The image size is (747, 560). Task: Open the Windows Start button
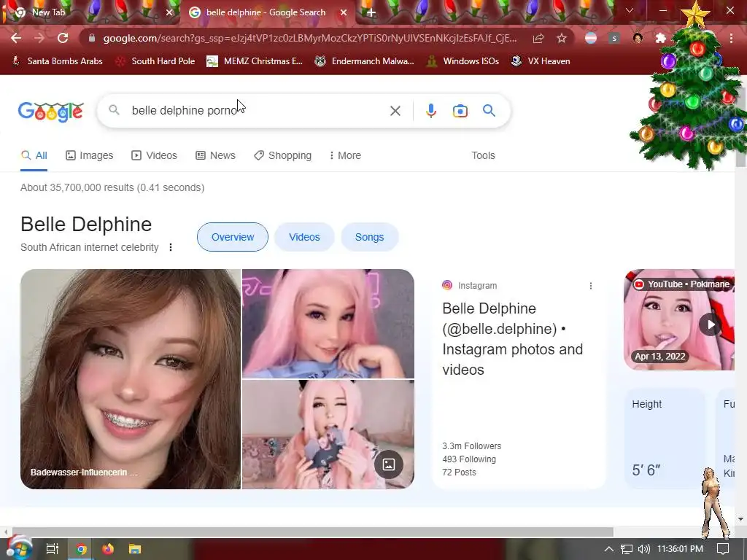(x=18, y=549)
